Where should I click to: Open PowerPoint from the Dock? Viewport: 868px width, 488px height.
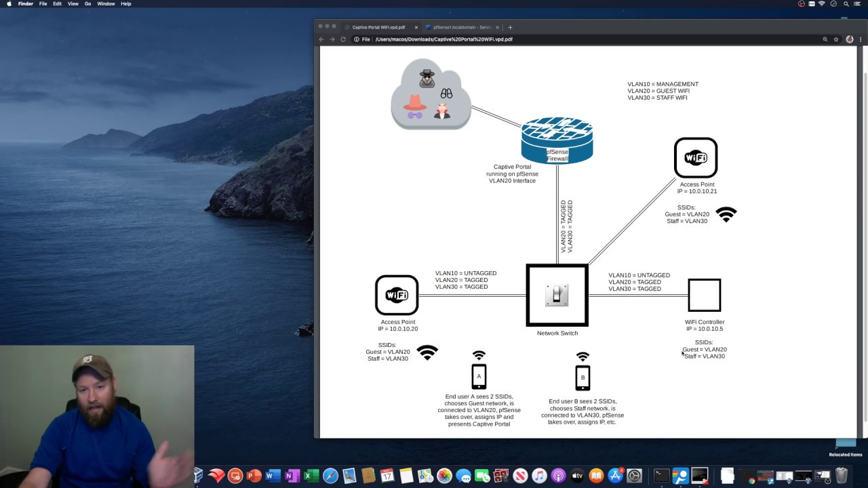point(254,476)
